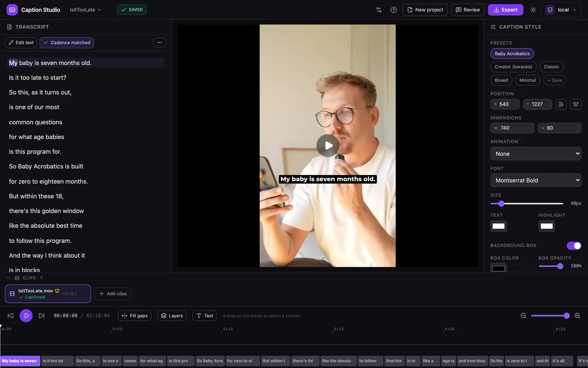Viewport: 588px width, 368px height.
Task: Click the New project button
Action: point(425,10)
